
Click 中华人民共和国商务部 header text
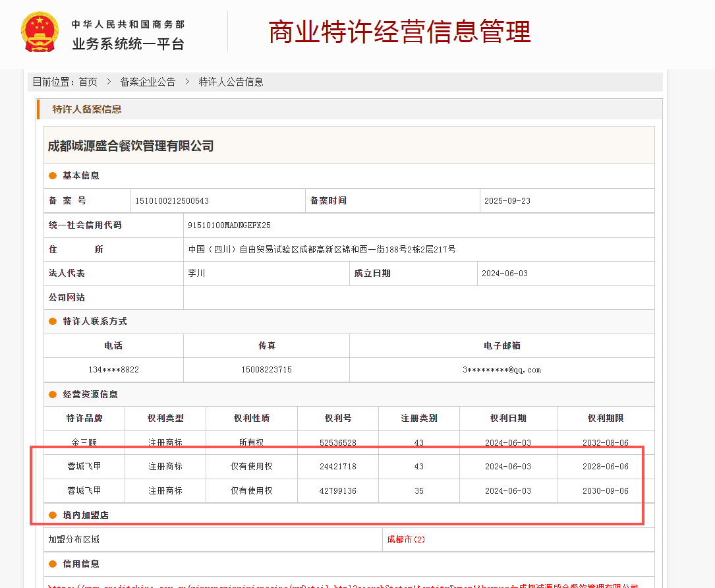[x=128, y=24]
